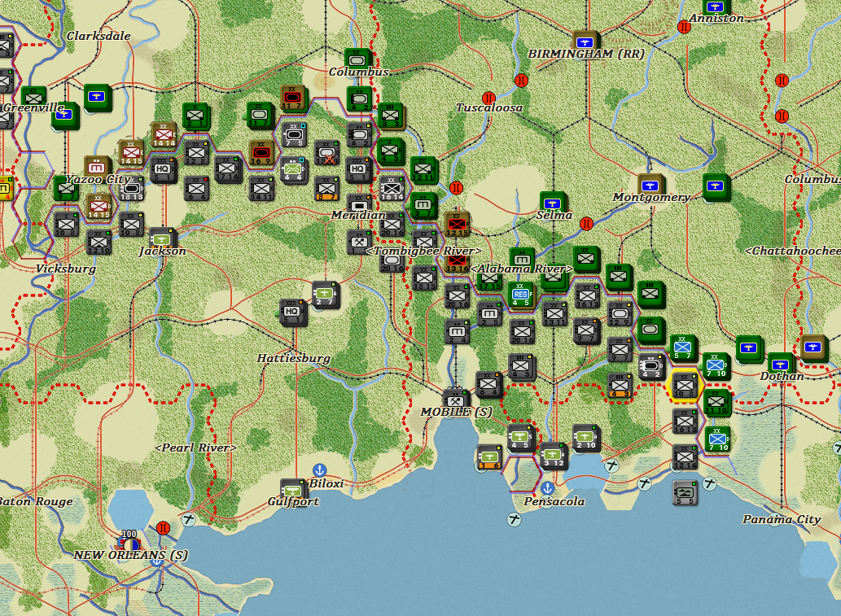Select the orange-strength infantry unit 8-7
Image resolution: width=841 pixels, height=616 pixels.
click(326, 189)
